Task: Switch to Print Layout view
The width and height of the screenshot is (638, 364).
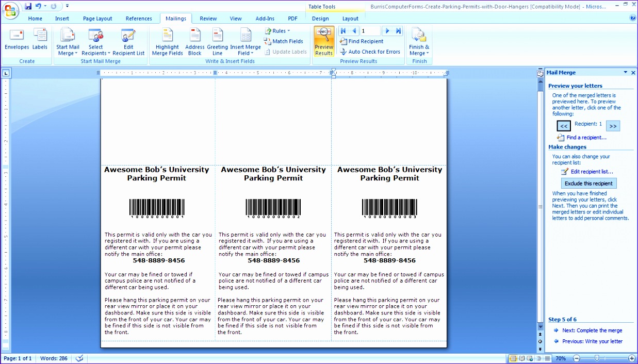Action: point(513,358)
